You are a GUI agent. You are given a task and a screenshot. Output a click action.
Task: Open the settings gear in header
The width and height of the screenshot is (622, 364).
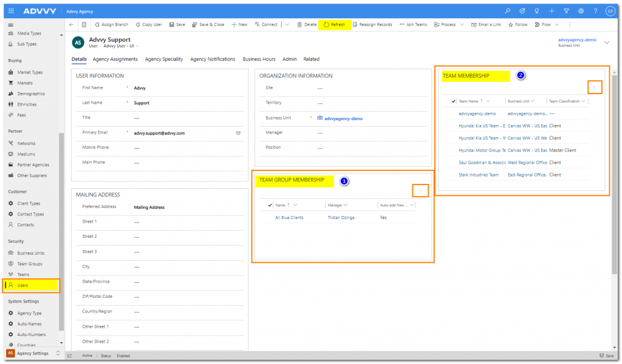coord(581,11)
